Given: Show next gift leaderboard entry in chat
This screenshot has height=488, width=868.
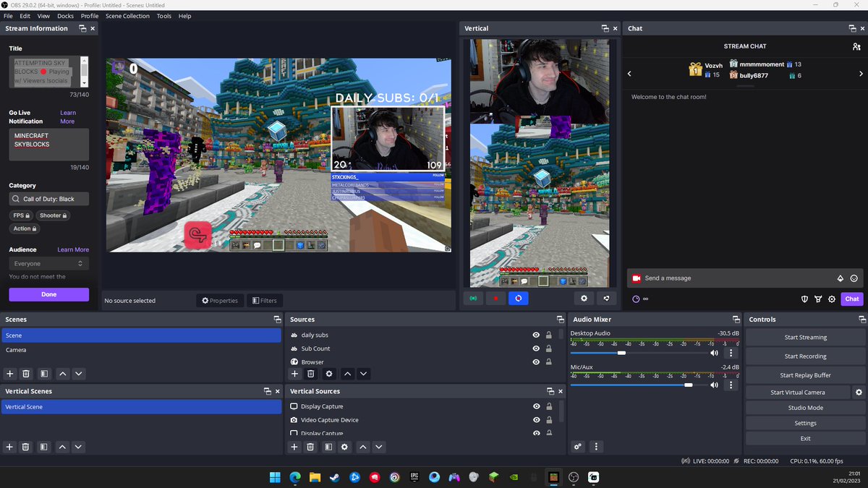Looking at the screenshot, I should tap(861, 74).
